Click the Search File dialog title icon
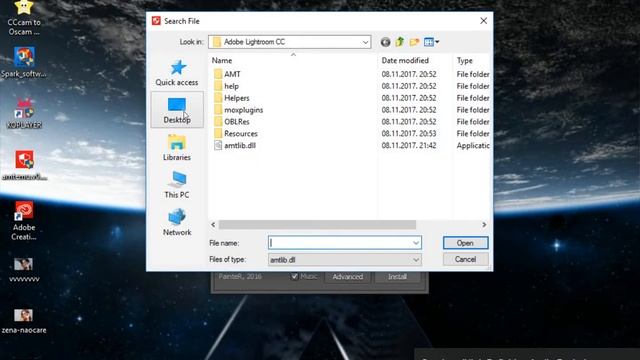Image resolution: width=640 pixels, height=360 pixels. coord(156,21)
